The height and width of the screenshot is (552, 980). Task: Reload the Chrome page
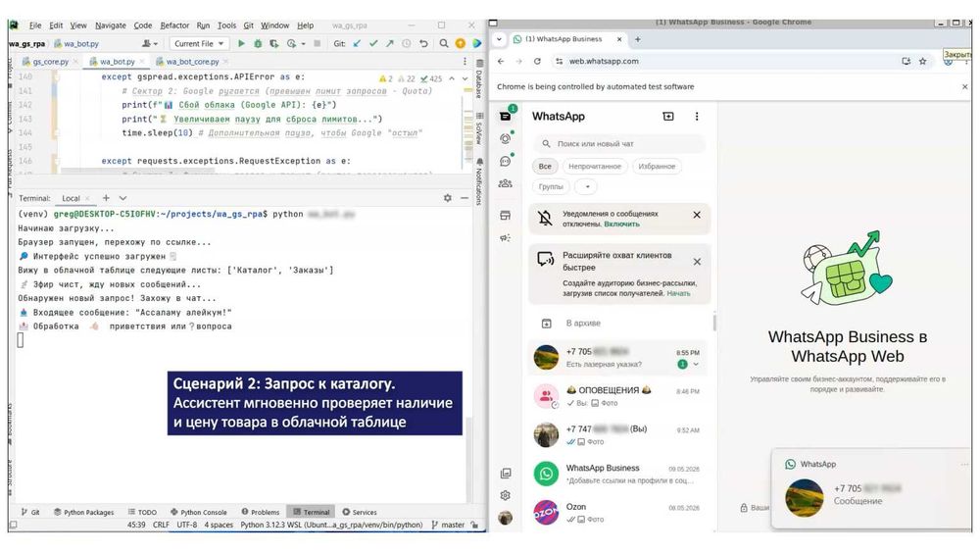tap(537, 61)
